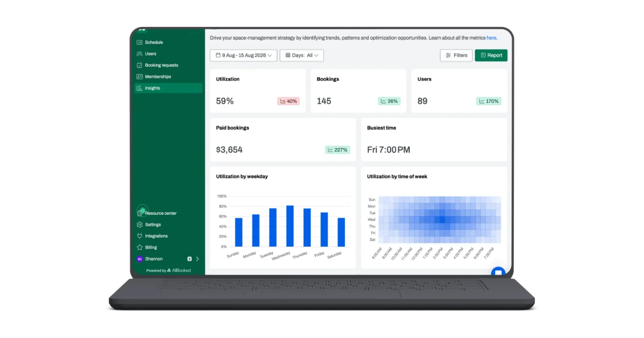Click the Wed row label in the heatmap
This screenshot has width=644, height=338.
coord(372,220)
